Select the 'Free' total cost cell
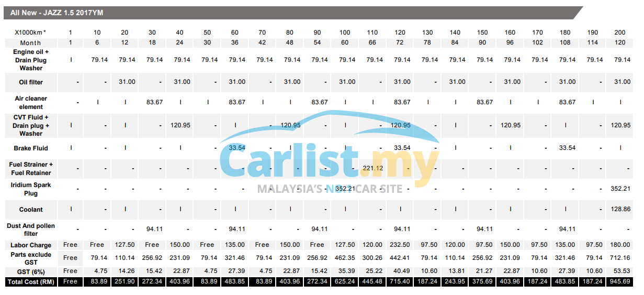This screenshot has width=644, height=295. [70, 281]
